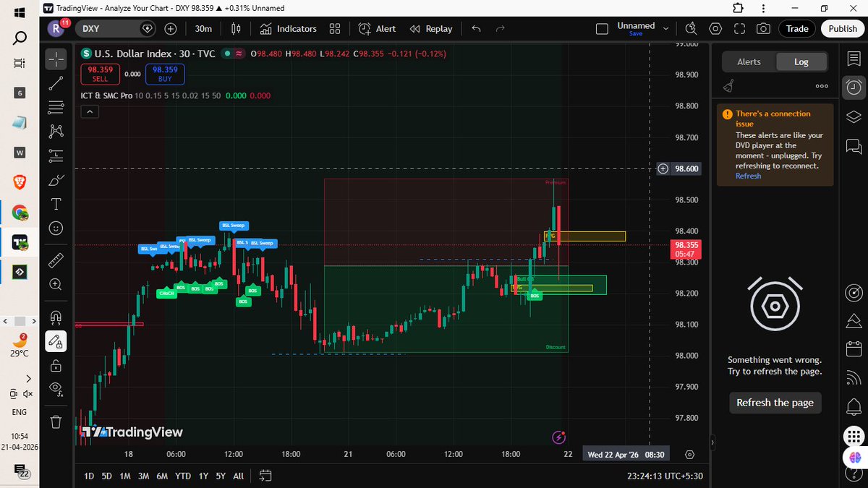Viewport: 868px width, 488px height.
Task: Select the 5D time range
Action: point(106,476)
